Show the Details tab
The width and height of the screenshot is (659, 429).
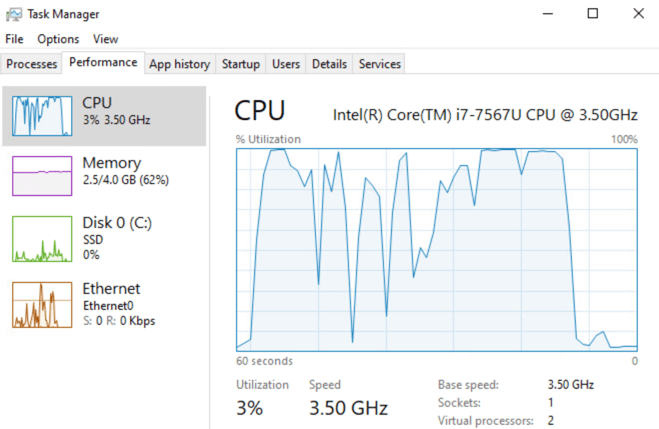(329, 64)
